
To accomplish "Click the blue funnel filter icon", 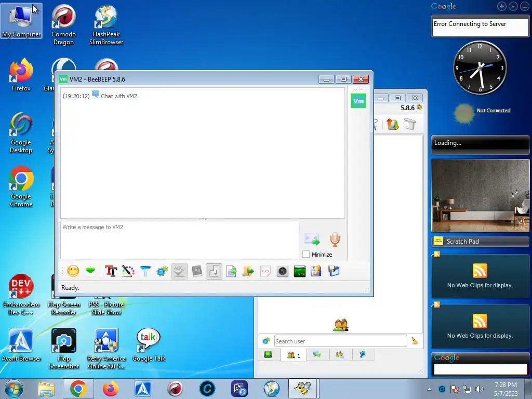I will click(x=145, y=271).
